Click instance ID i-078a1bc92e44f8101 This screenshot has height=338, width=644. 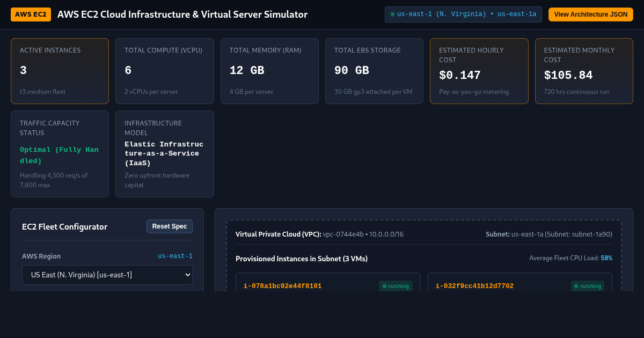click(x=282, y=286)
